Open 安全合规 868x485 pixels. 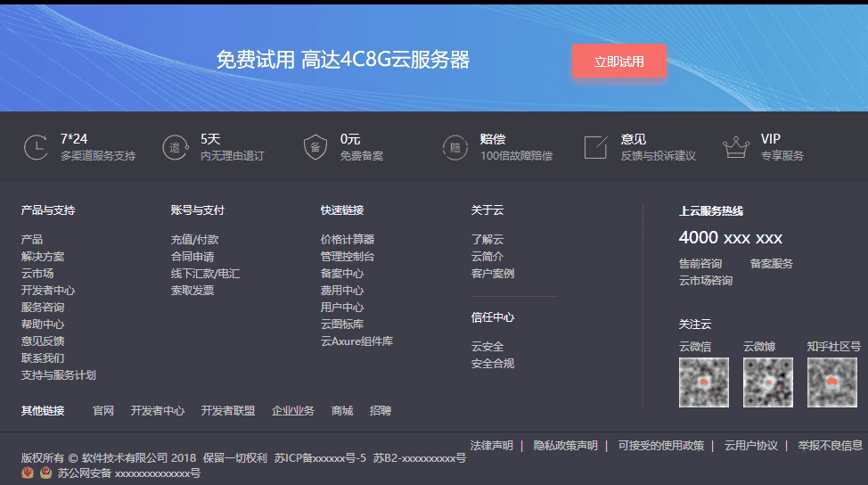[493, 363]
